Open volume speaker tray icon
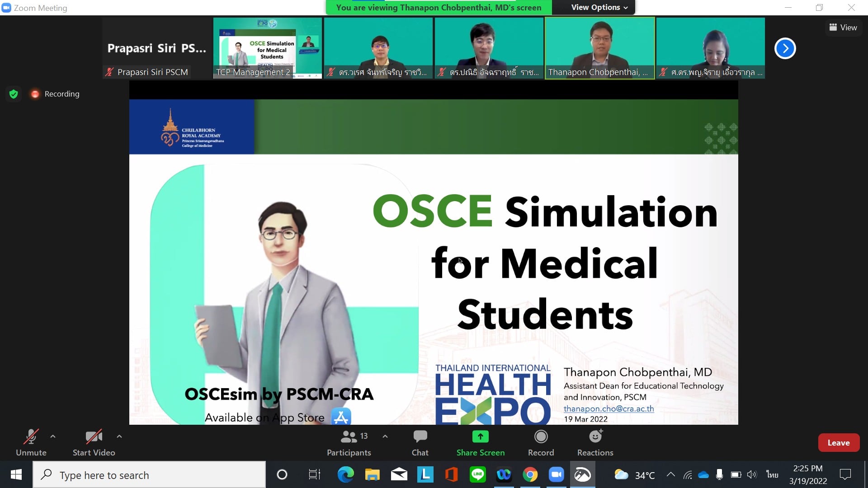 [x=751, y=475]
